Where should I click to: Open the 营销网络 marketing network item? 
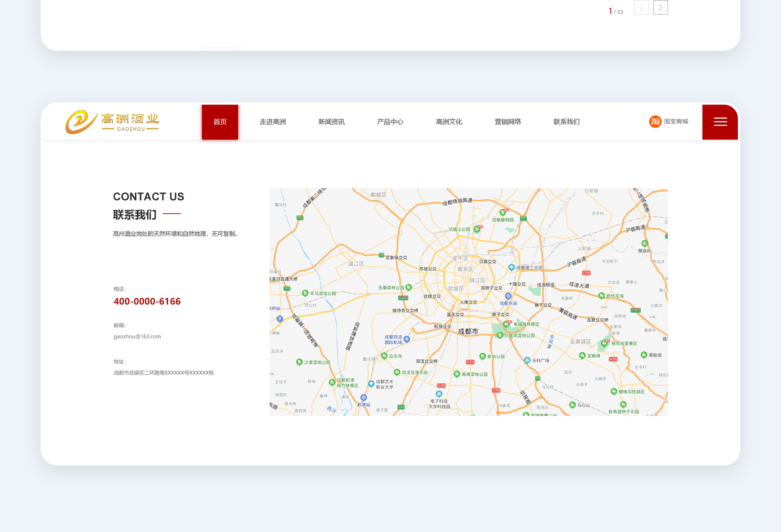[x=508, y=122]
